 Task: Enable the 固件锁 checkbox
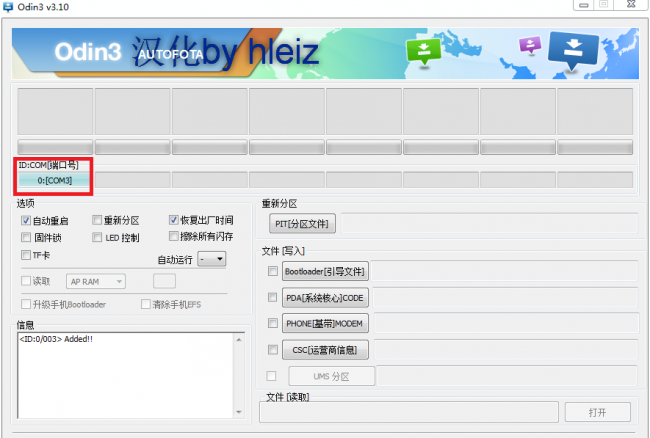(x=26, y=237)
